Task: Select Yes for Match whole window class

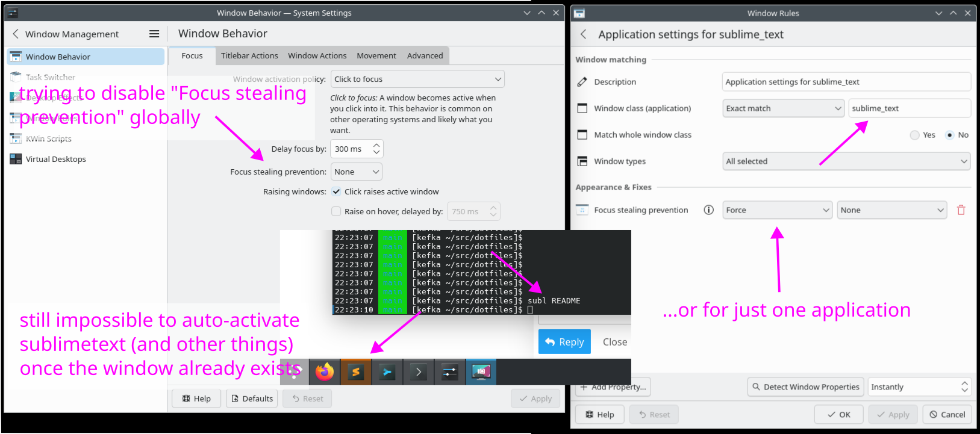Action: [x=915, y=135]
